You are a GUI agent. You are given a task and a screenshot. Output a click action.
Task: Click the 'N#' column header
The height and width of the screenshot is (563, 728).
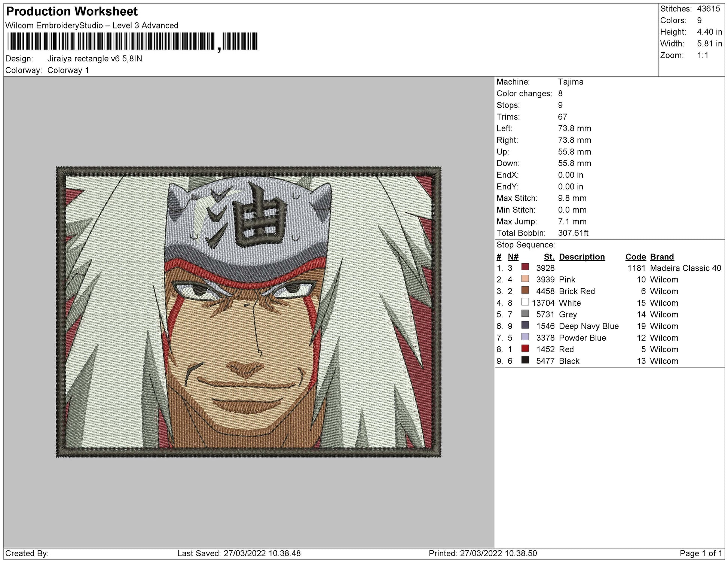pyautogui.click(x=513, y=257)
